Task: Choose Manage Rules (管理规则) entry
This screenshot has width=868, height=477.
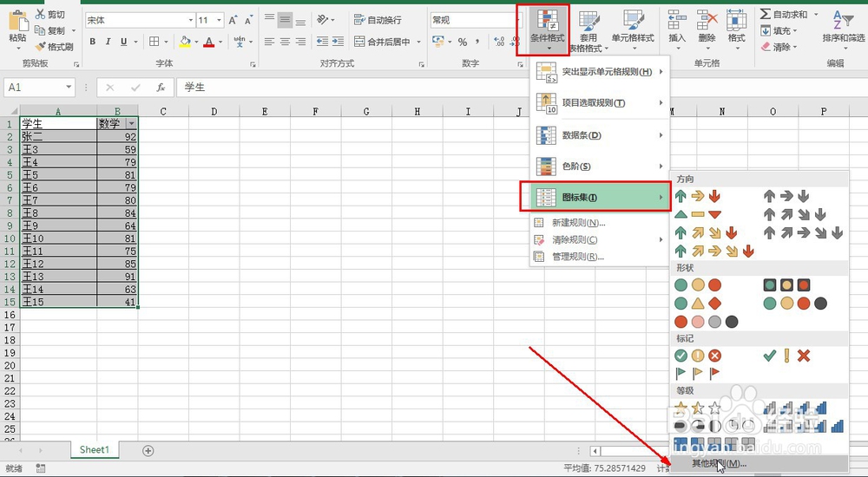Action: (600, 257)
